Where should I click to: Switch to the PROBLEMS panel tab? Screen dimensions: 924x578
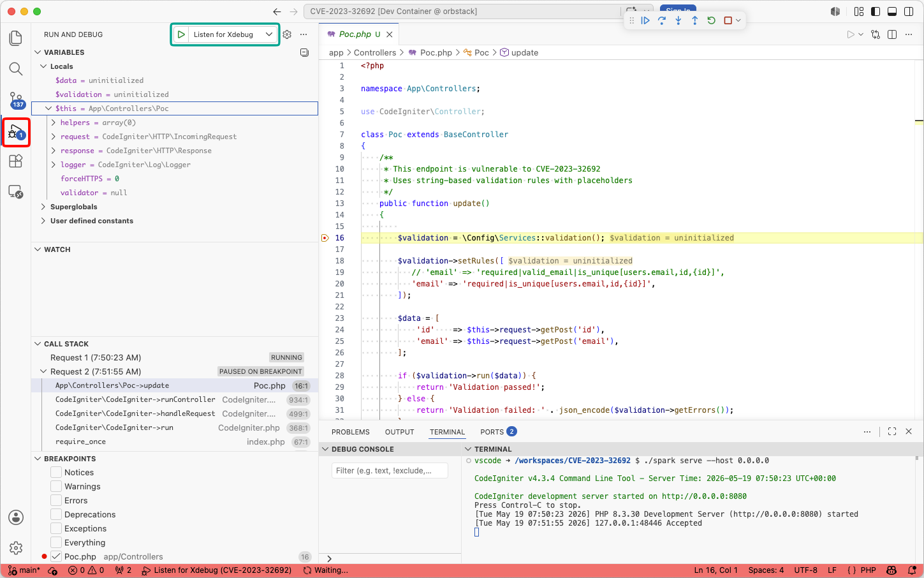[350, 432]
